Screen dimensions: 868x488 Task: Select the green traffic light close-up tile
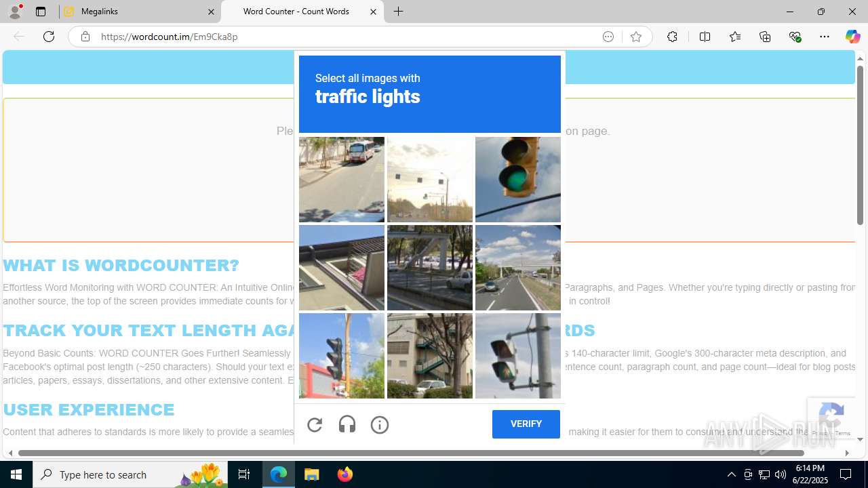(518, 180)
